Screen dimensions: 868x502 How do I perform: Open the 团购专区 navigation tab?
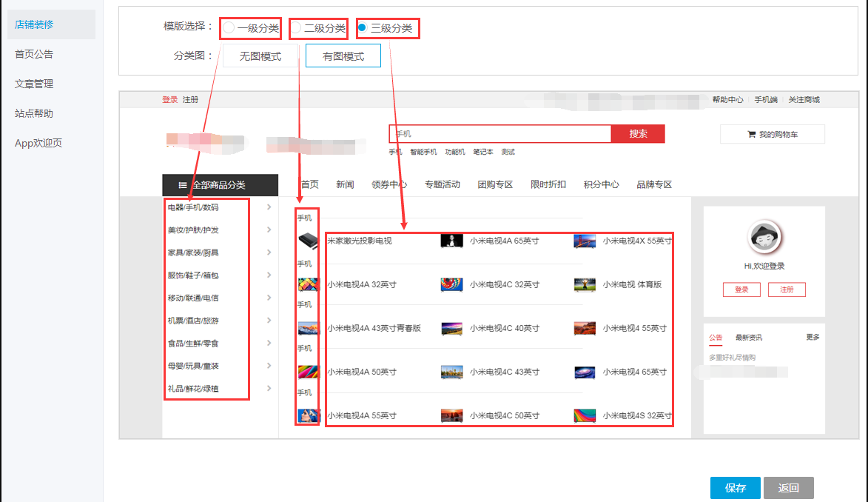[495, 184]
